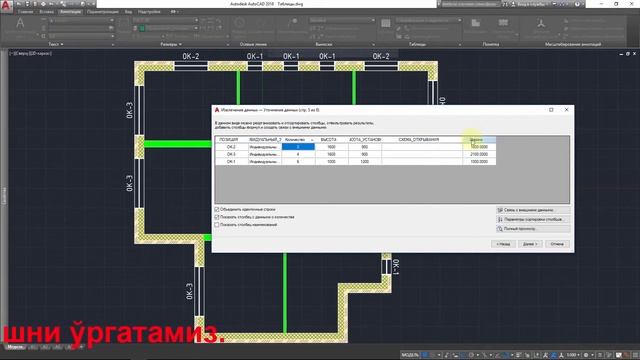Select value 1200 in ОК-1 row
640x360 pixels.
coord(365,162)
